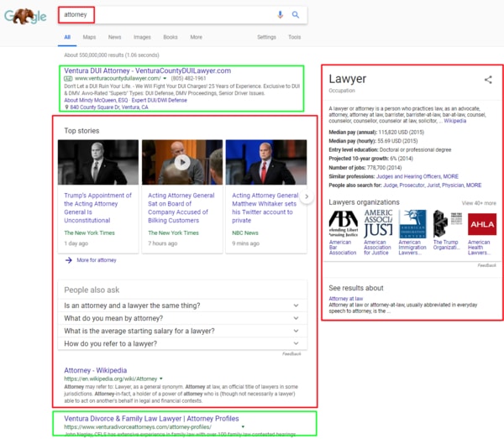Open The Trump Organization logo
Screen dimensions: 504x439
pyautogui.click(x=448, y=224)
